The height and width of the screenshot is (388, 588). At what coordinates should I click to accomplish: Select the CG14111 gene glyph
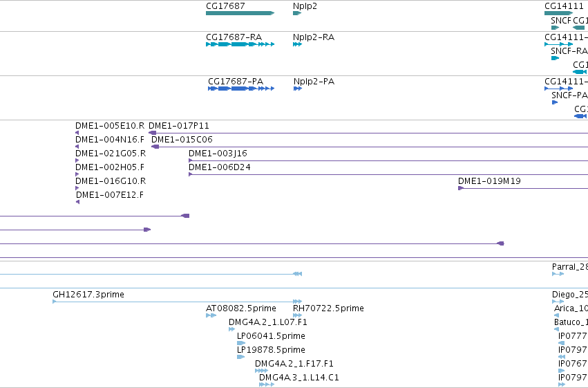tap(559, 13)
